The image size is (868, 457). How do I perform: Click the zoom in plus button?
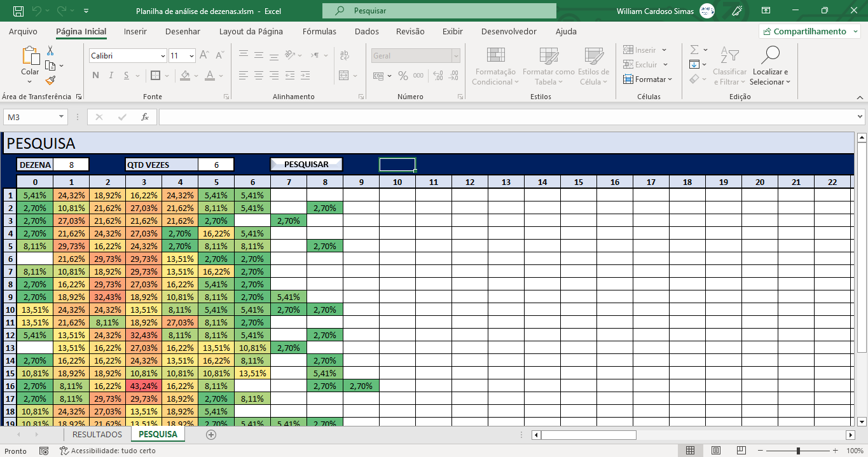[835, 451]
